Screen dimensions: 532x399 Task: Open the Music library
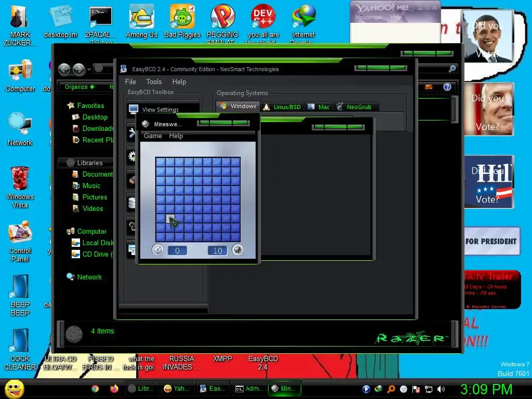coord(87,185)
